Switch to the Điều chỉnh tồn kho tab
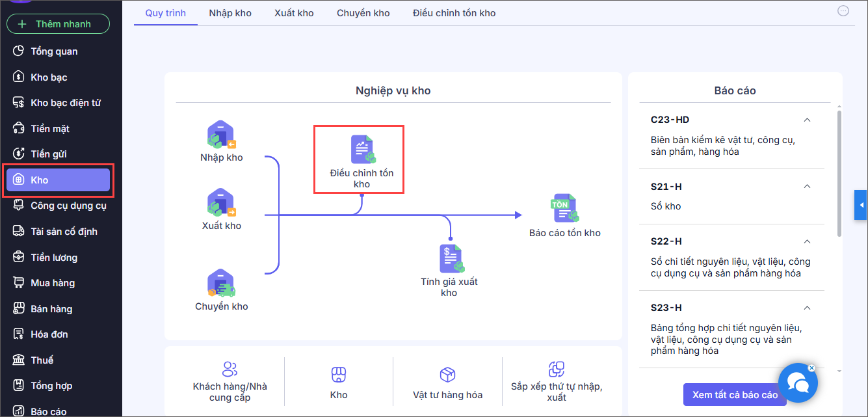 pos(454,13)
